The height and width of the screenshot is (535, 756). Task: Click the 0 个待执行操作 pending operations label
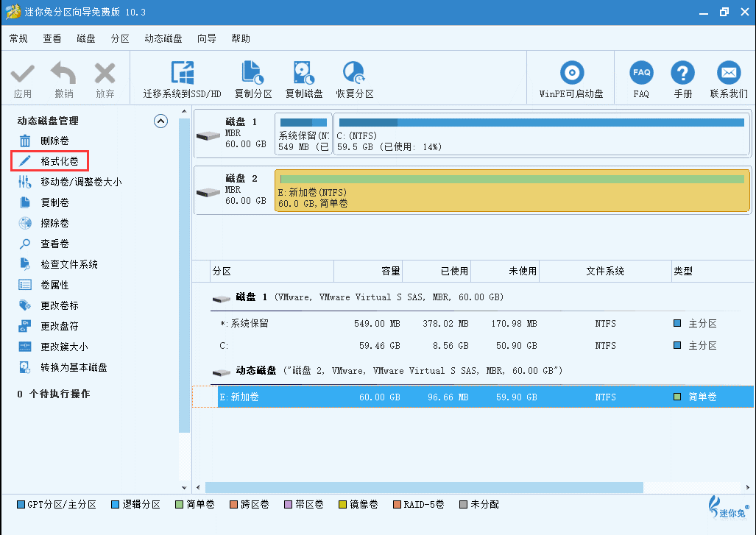point(54,394)
